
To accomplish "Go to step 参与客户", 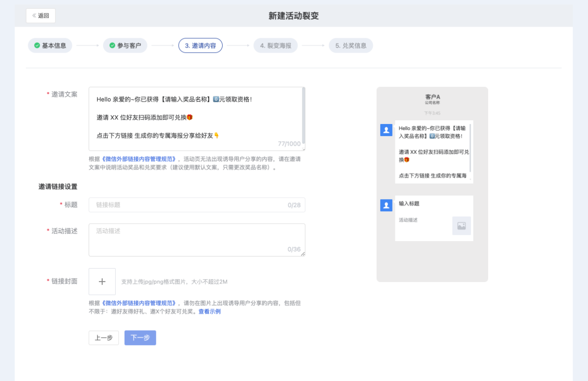I will 125,45.
